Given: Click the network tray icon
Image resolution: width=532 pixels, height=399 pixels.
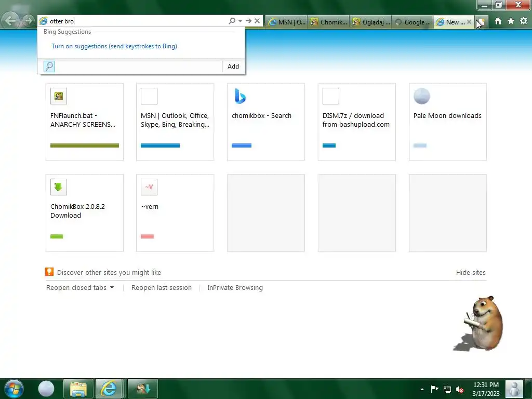Looking at the screenshot, I should click(x=447, y=389).
